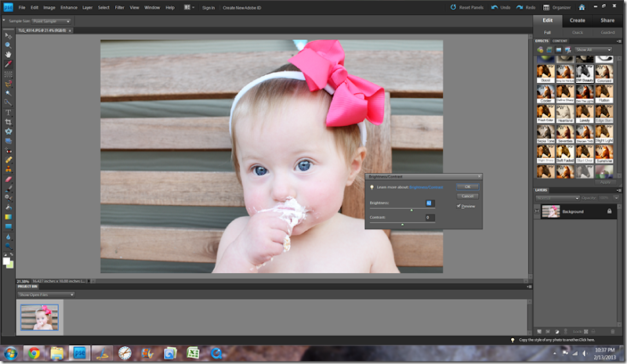The image size is (627, 364).
Task: Click the Brightness slider handle
Action: pos(412,210)
